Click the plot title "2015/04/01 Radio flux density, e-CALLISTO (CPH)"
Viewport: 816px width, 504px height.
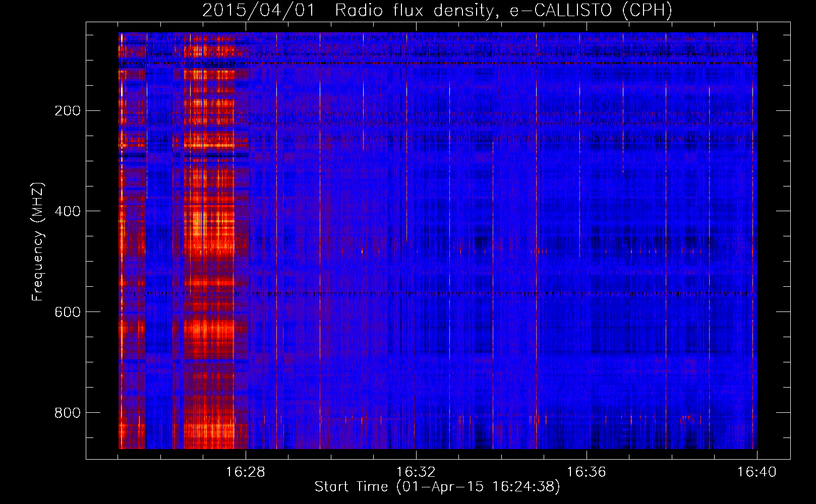[x=437, y=11]
